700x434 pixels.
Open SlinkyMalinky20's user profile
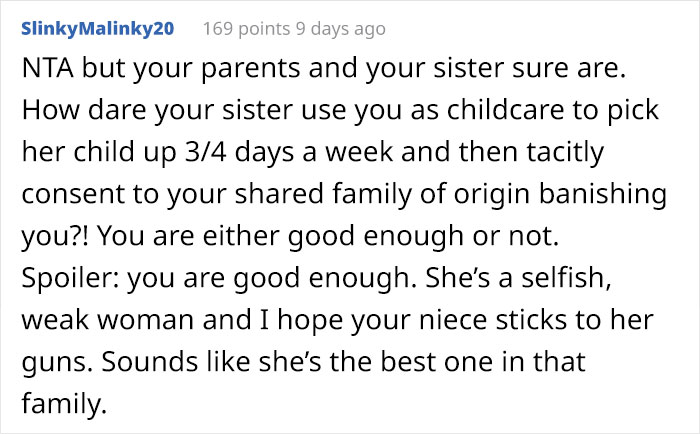(97, 29)
